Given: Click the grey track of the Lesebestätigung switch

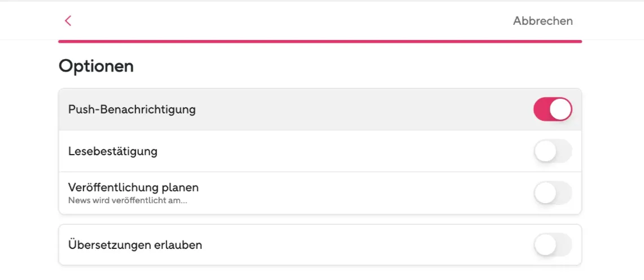Looking at the screenshot, I should pos(564,151).
